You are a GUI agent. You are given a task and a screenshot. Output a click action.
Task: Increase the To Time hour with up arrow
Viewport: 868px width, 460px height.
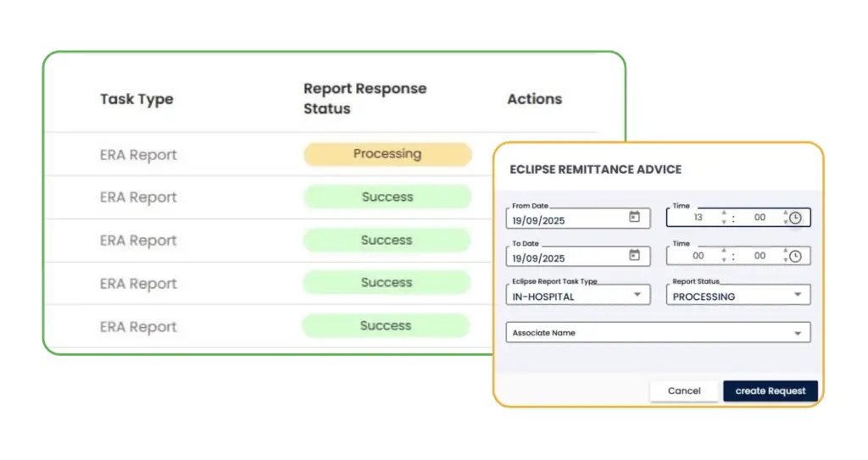pyautogui.click(x=724, y=252)
